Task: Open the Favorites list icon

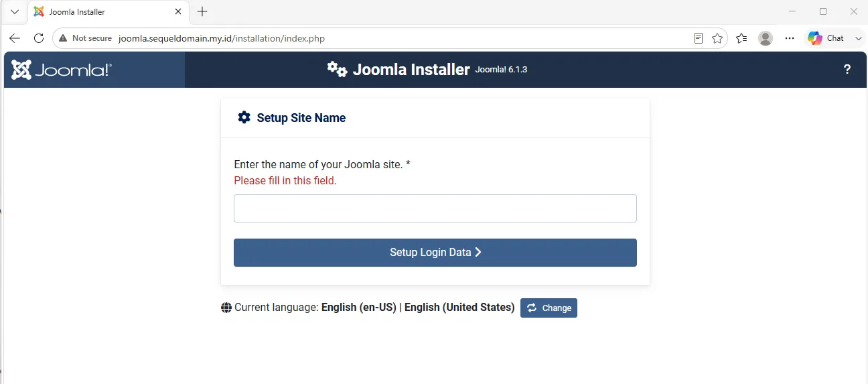Action: point(741,38)
